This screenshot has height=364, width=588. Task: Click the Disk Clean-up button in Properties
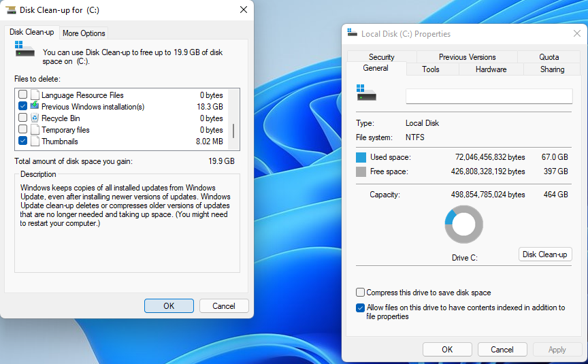545,254
